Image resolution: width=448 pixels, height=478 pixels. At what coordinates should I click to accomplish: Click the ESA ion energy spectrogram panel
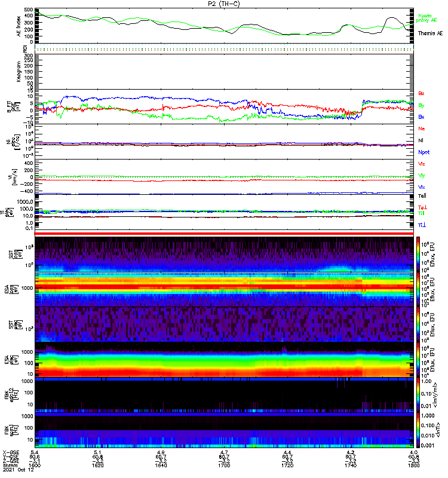(x=224, y=289)
